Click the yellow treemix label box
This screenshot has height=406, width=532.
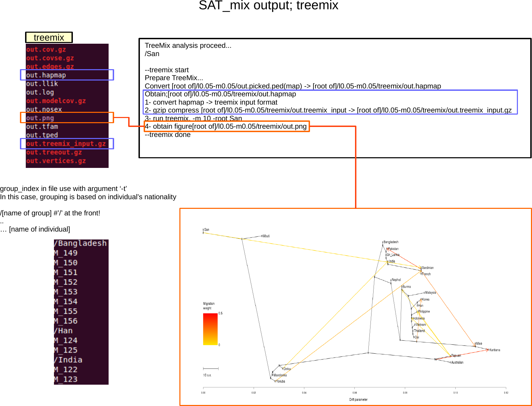pyautogui.click(x=49, y=37)
